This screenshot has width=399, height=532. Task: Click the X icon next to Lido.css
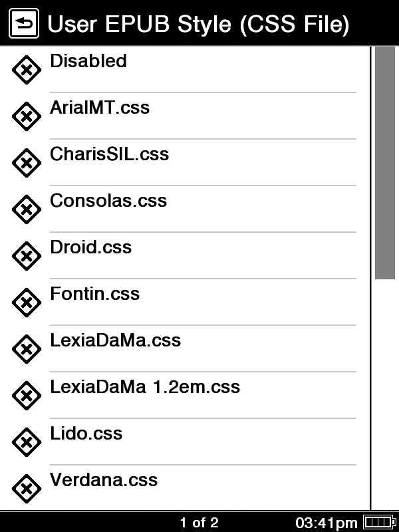click(x=27, y=442)
